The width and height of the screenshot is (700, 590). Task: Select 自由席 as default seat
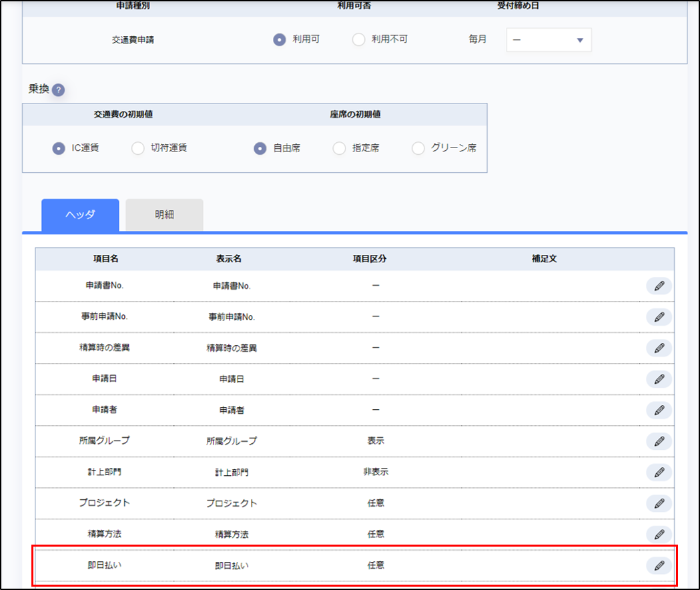260,148
